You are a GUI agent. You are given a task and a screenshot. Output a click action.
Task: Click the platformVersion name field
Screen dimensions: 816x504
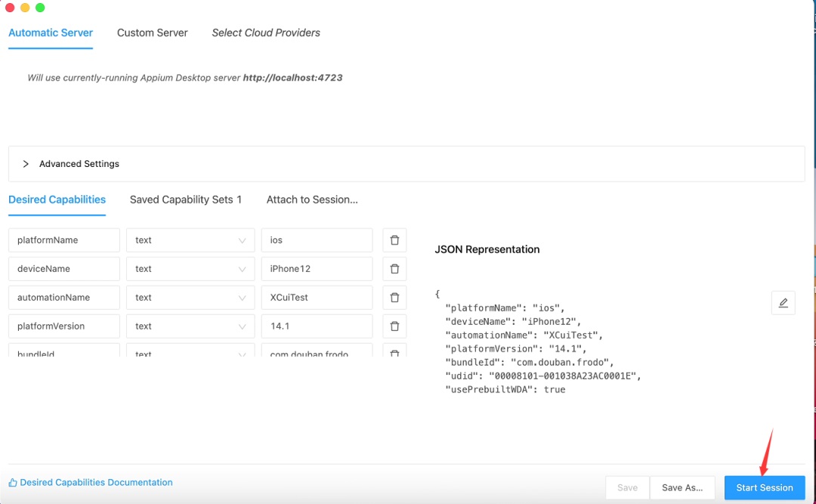(x=64, y=326)
